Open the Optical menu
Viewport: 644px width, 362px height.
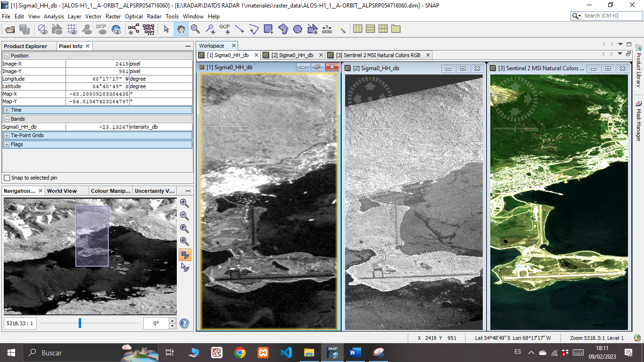coord(134,16)
